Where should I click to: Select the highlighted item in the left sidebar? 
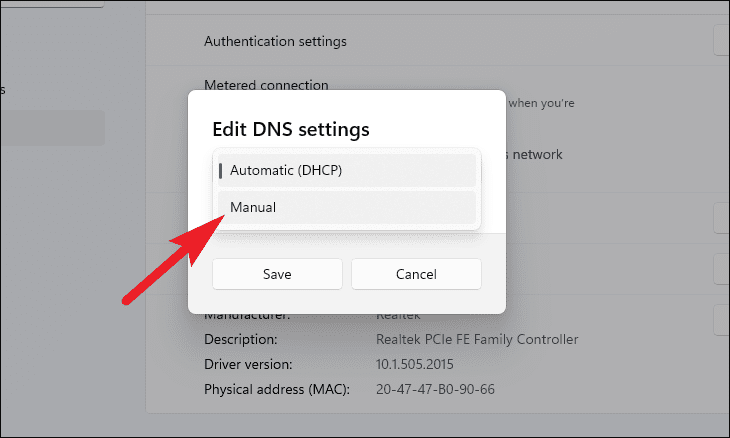[52, 128]
